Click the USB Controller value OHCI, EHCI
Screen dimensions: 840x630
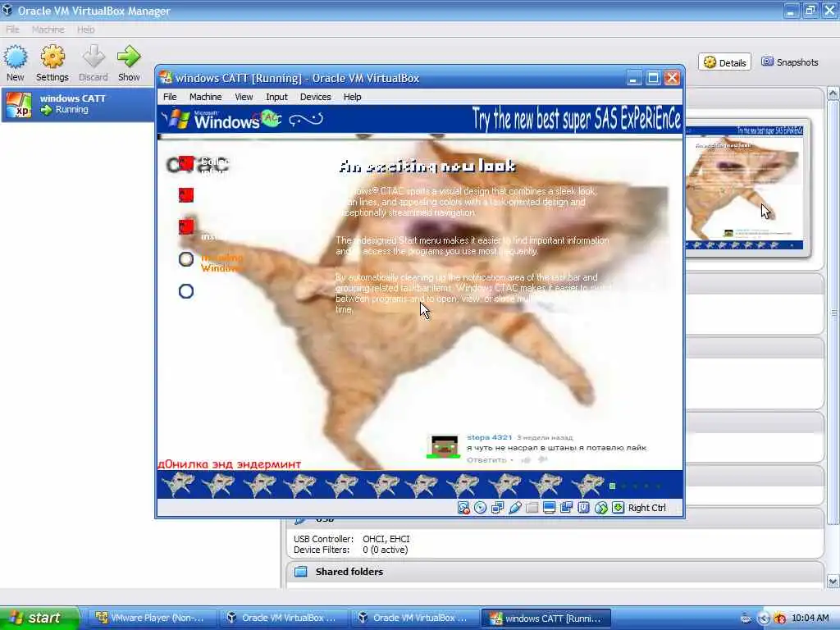386,539
